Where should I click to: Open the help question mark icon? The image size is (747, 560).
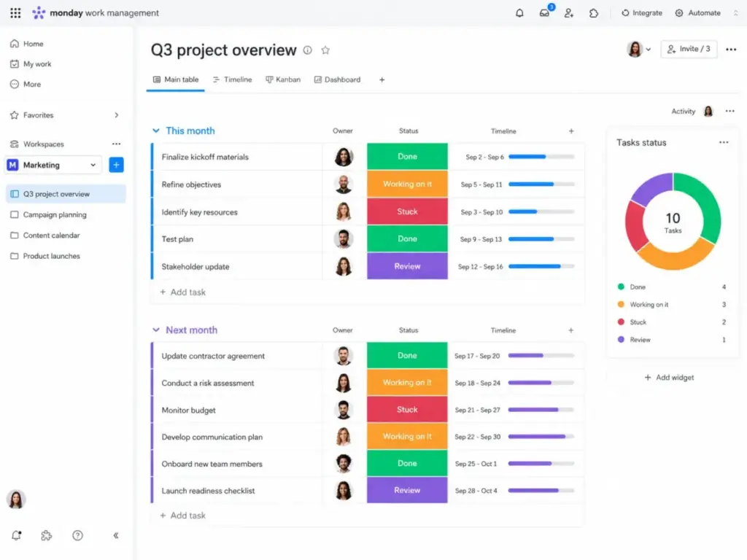[77, 535]
